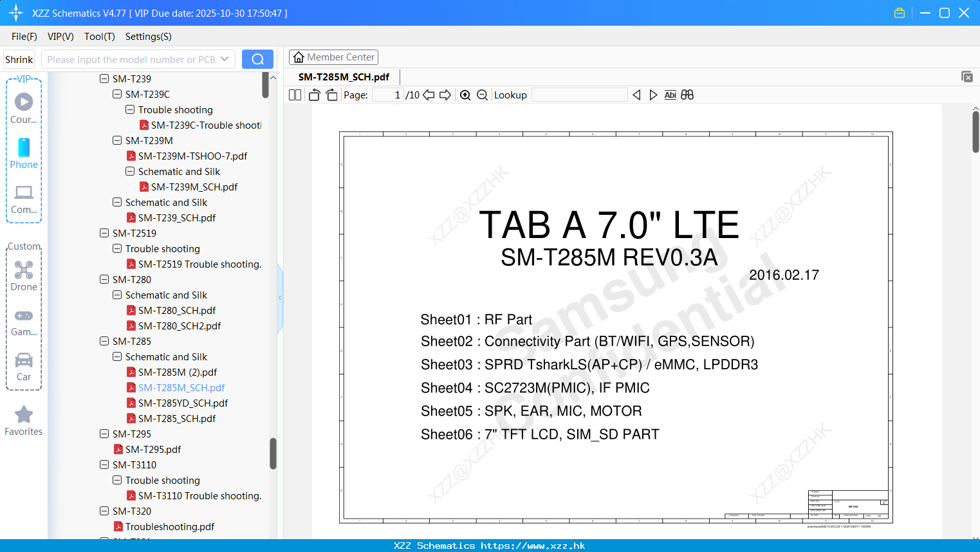Collapse the SM-T280 tree node
This screenshot has width=980, height=552.
pos(104,279)
